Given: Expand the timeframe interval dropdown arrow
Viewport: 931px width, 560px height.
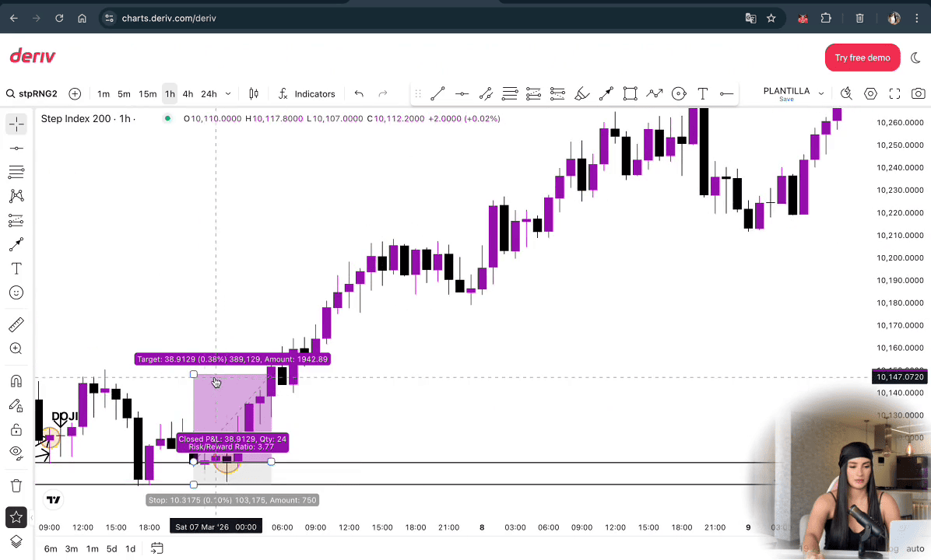Looking at the screenshot, I should point(228,94).
